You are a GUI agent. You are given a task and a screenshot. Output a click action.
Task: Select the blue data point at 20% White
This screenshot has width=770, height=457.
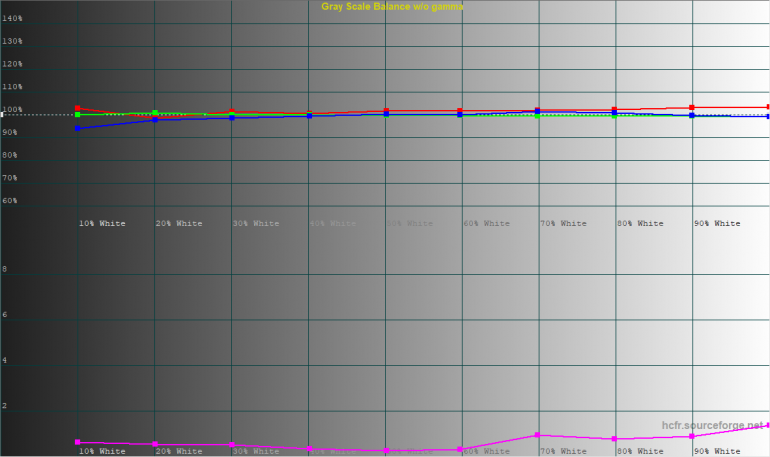tap(155, 120)
